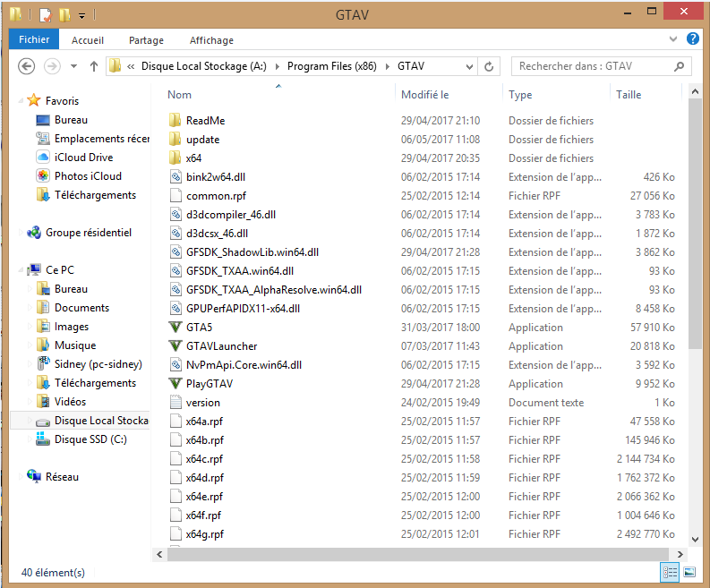
Task: Open the Affichage ribbon tab
Action: 211,40
